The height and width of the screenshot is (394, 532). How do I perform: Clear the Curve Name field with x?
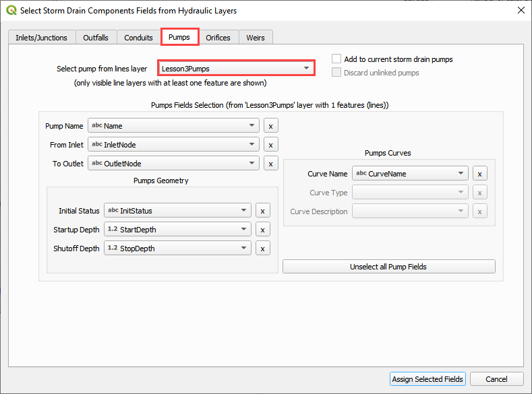coord(479,174)
